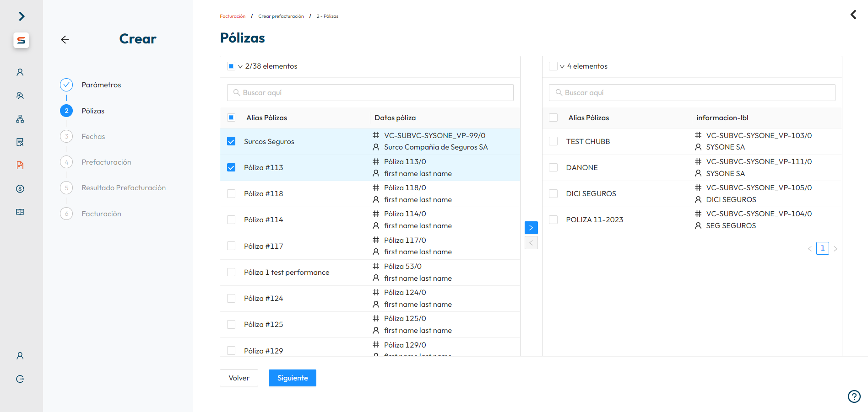Click the Siguiente button
This screenshot has width=868, height=412.
coord(292,378)
